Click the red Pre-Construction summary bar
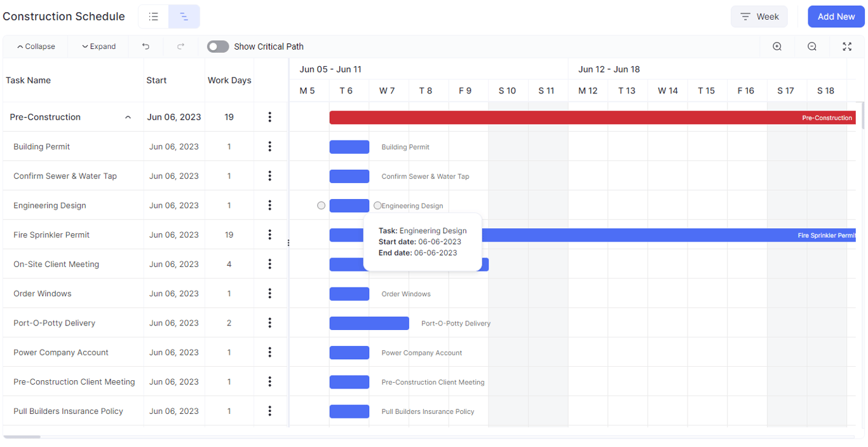The width and height of the screenshot is (868, 447). click(x=592, y=118)
